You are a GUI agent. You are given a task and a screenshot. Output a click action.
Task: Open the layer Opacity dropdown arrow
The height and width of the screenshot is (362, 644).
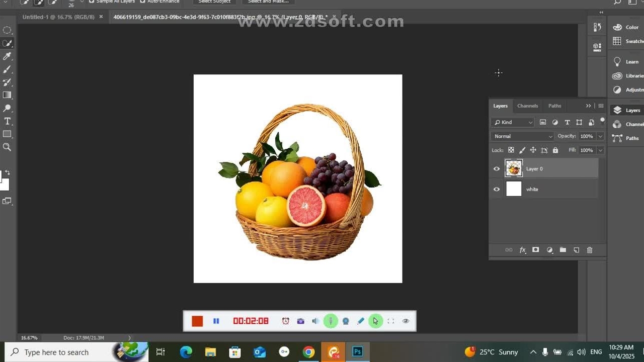pos(600,136)
